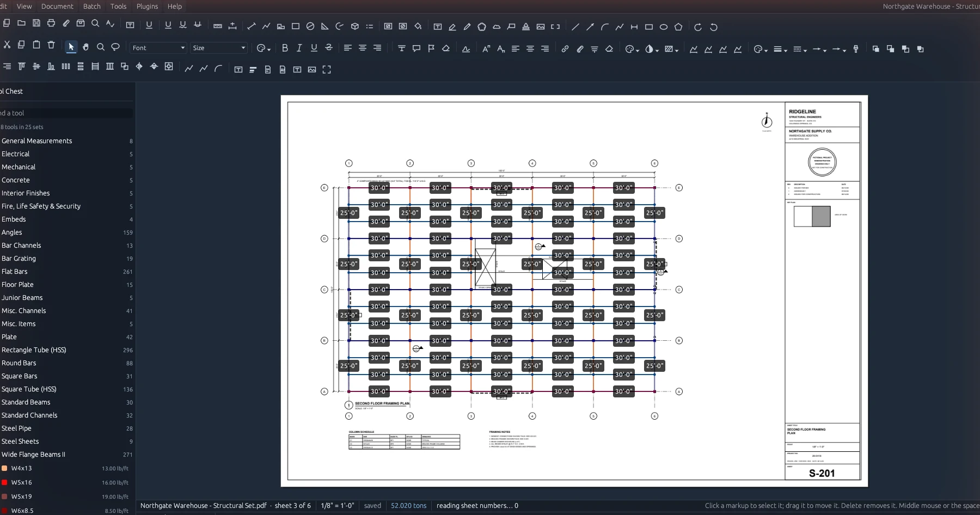Cut selection with the scissors icon
Viewport: 980px width, 515px height.
[7, 45]
